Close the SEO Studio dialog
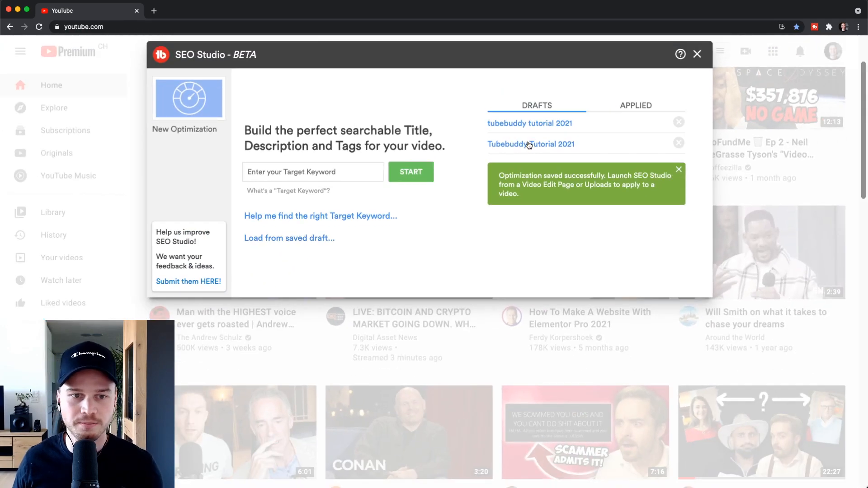868x488 pixels. tap(697, 54)
